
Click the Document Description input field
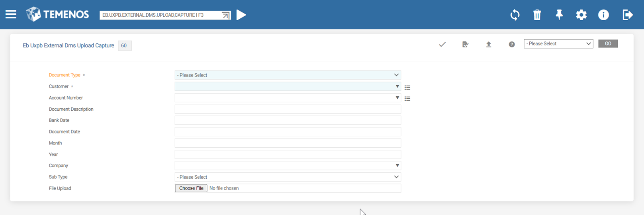click(x=288, y=109)
